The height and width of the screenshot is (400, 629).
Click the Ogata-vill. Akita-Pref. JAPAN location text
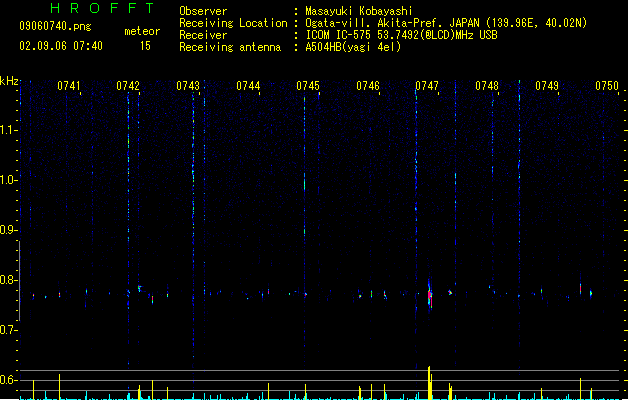coord(446,23)
